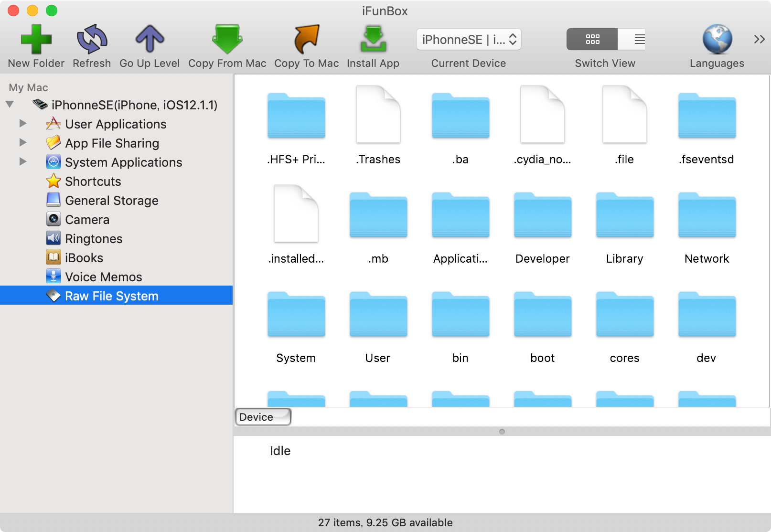Switch to list view

coord(632,39)
